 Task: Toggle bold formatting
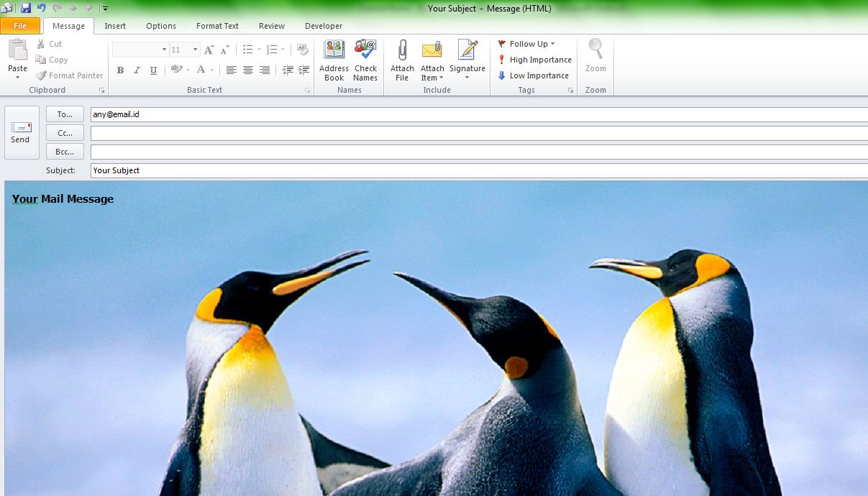(x=120, y=70)
